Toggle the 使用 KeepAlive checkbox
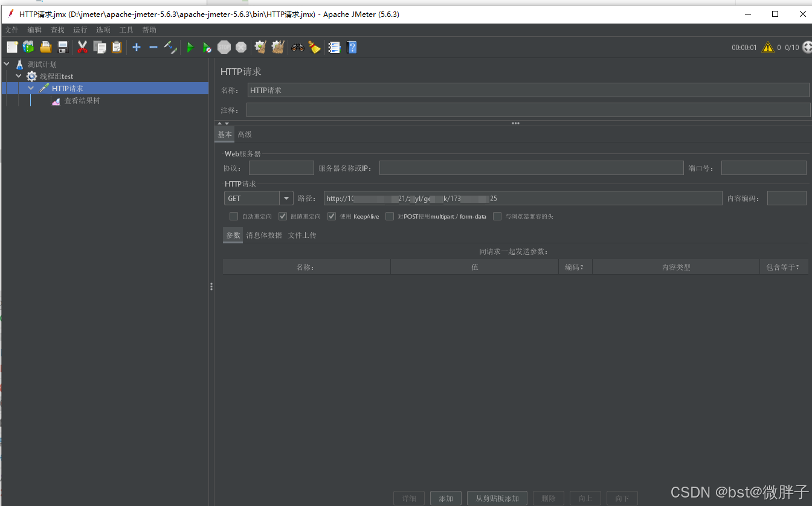The width and height of the screenshot is (812, 506). pos(332,216)
